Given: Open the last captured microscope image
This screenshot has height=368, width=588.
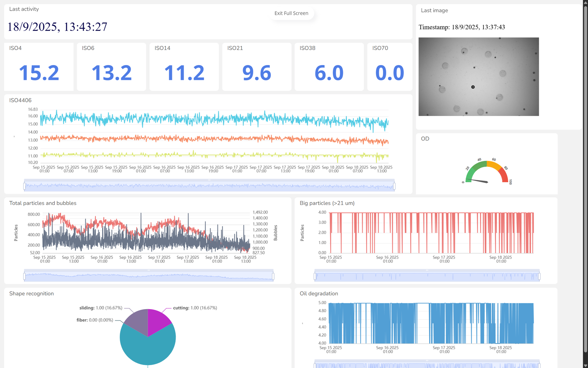Looking at the screenshot, I should click(x=478, y=77).
